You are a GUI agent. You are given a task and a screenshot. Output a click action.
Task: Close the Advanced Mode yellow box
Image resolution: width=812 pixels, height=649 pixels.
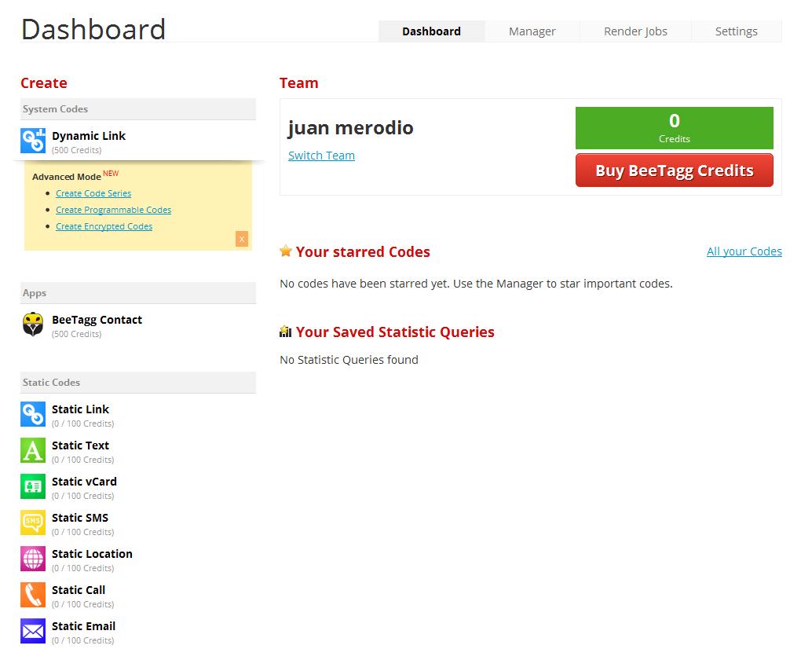(x=242, y=239)
